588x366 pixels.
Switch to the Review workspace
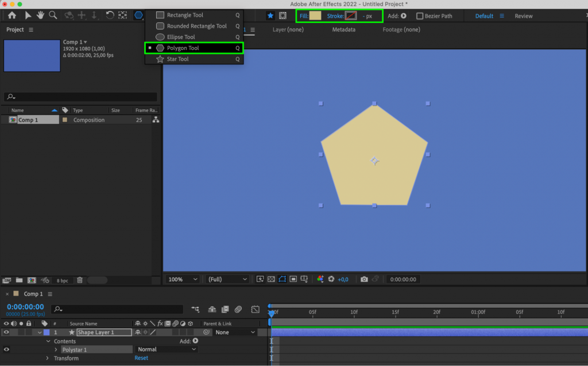pyautogui.click(x=524, y=16)
